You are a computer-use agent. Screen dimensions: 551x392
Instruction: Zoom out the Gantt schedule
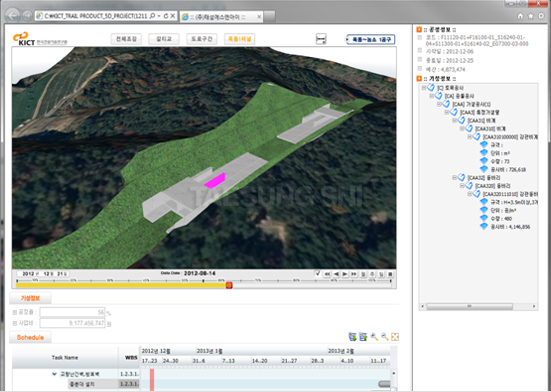click(x=385, y=337)
